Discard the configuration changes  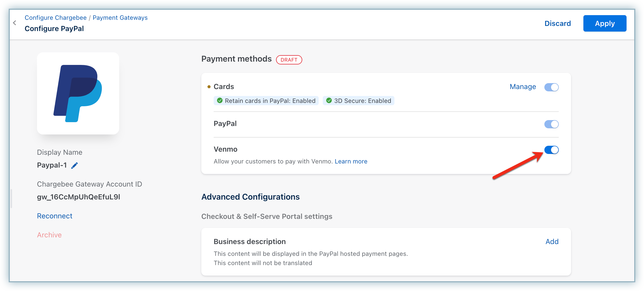tap(557, 23)
